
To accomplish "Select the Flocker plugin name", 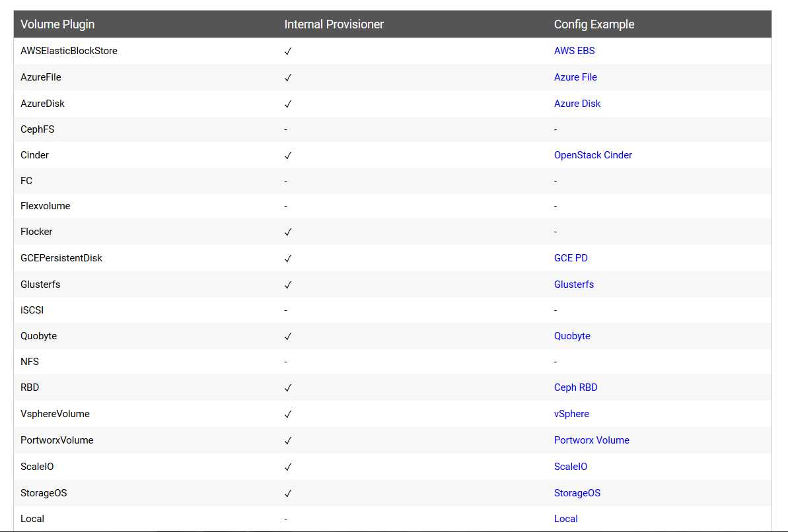I will click(x=36, y=232).
